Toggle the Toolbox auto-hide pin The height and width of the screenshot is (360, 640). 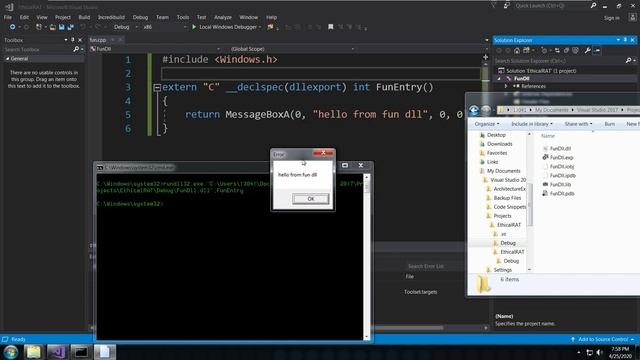73,40
